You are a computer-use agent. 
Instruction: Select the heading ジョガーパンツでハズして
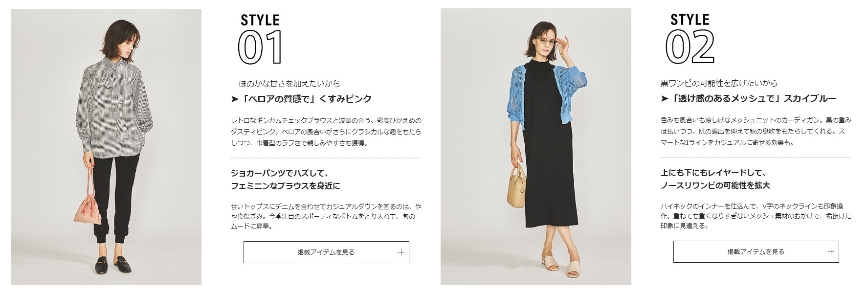coord(279,174)
